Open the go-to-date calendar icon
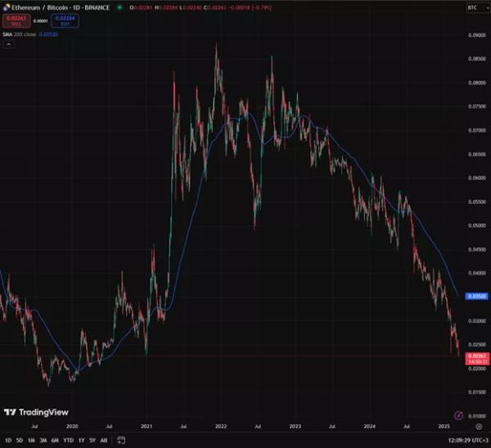This screenshot has width=491, height=448. (x=120, y=441)
